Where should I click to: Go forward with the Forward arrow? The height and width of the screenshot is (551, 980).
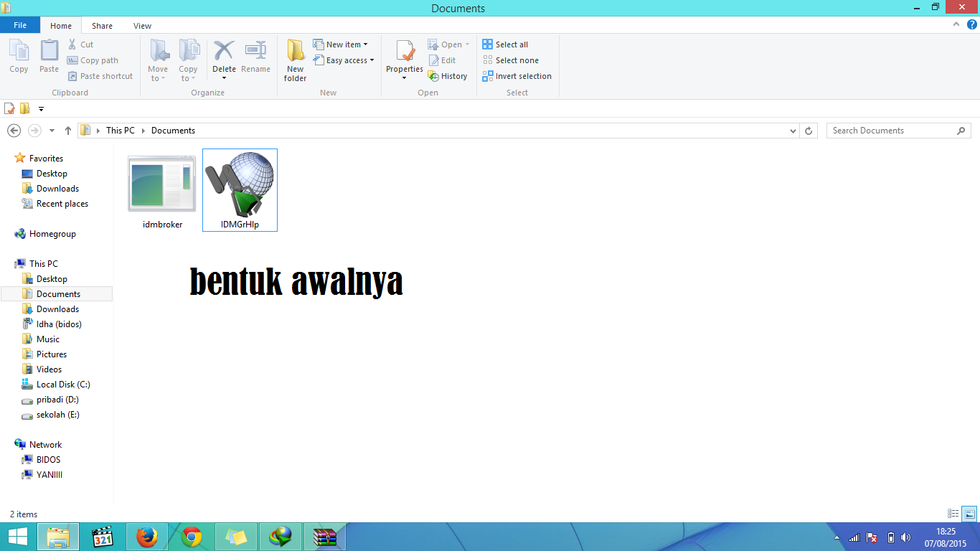coord(34,131)
